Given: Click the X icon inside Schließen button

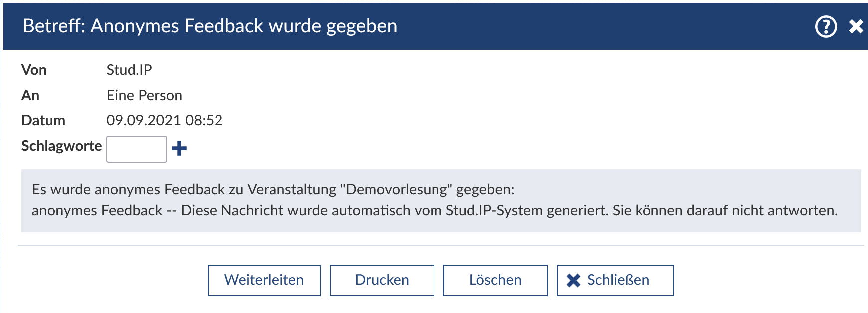Looking at the screenshot, I should tap(573, 281).
